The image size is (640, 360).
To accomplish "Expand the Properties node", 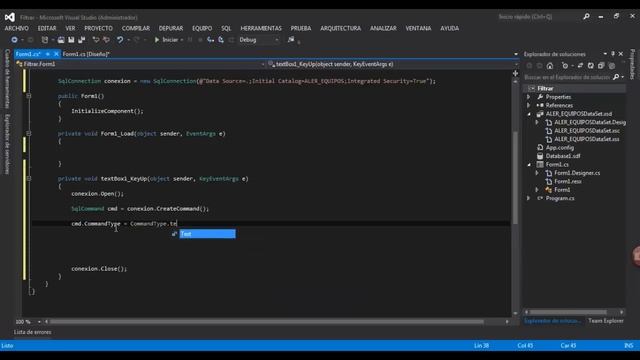I will coord(529,97).
